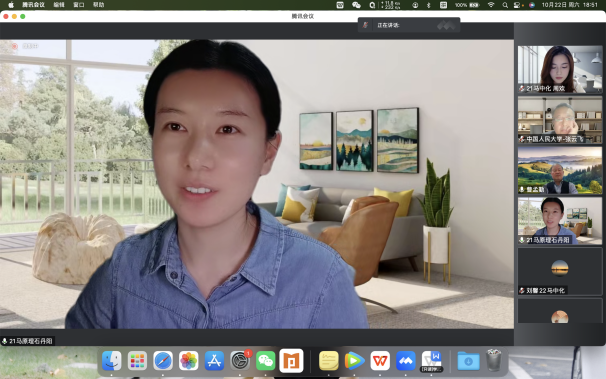
Task: Open Tencent Meeting icon in the Dock
Action: [405, 361]
